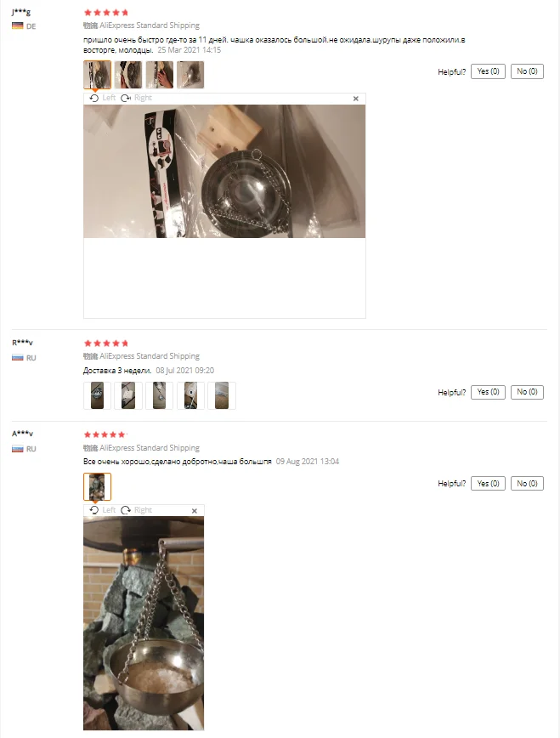Open third thumbnail in J***g's review
The width and height of the screenshot is (560, 738).
pos(160,75)
